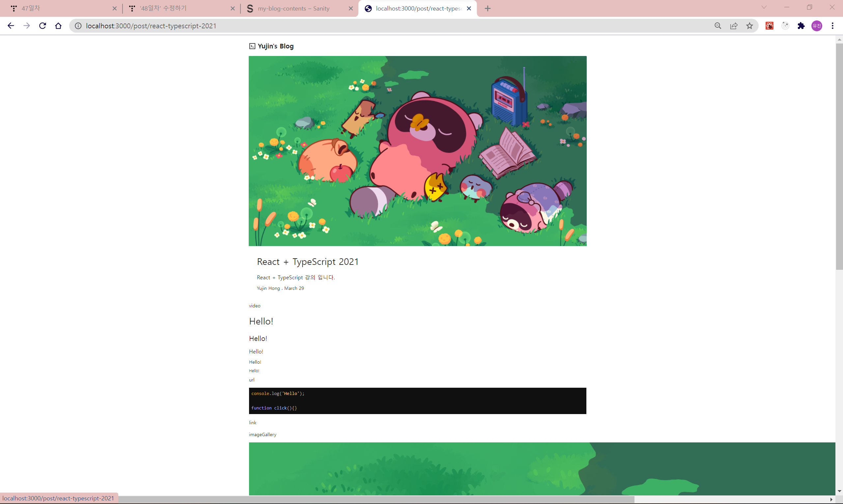
Task: Open the purple profile avatar
Action: pyautogui.click(x=817, y=26)
